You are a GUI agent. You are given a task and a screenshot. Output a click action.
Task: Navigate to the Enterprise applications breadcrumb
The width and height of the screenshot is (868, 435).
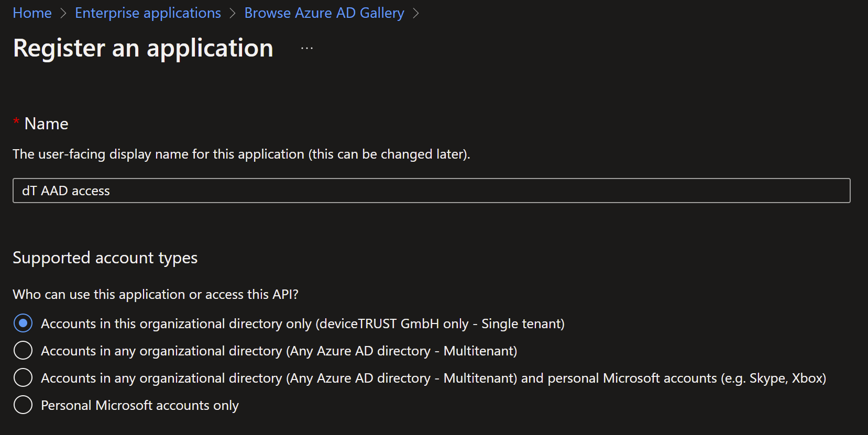coord(148,13)
